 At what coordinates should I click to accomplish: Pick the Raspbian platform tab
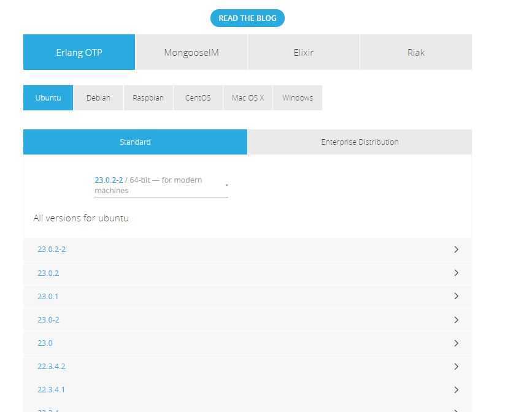tap(148, 97)
